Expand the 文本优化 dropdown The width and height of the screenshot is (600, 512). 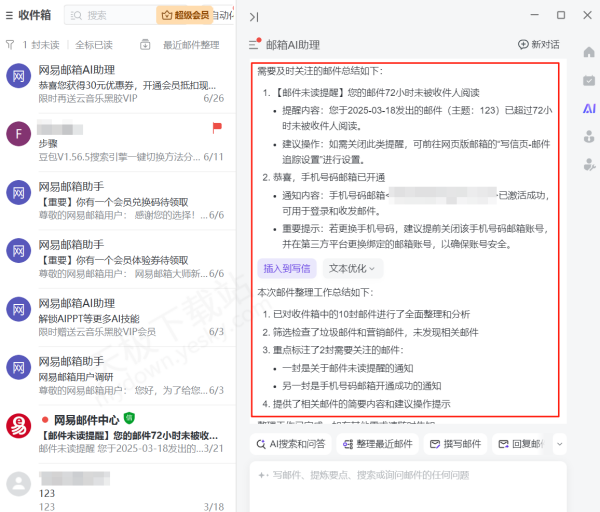click(x=354, y=268)
